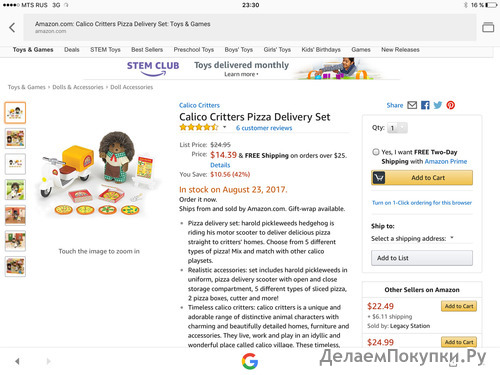Share the product via email icon
Screen dimensions: 500x375
click(x=412, y=105)
